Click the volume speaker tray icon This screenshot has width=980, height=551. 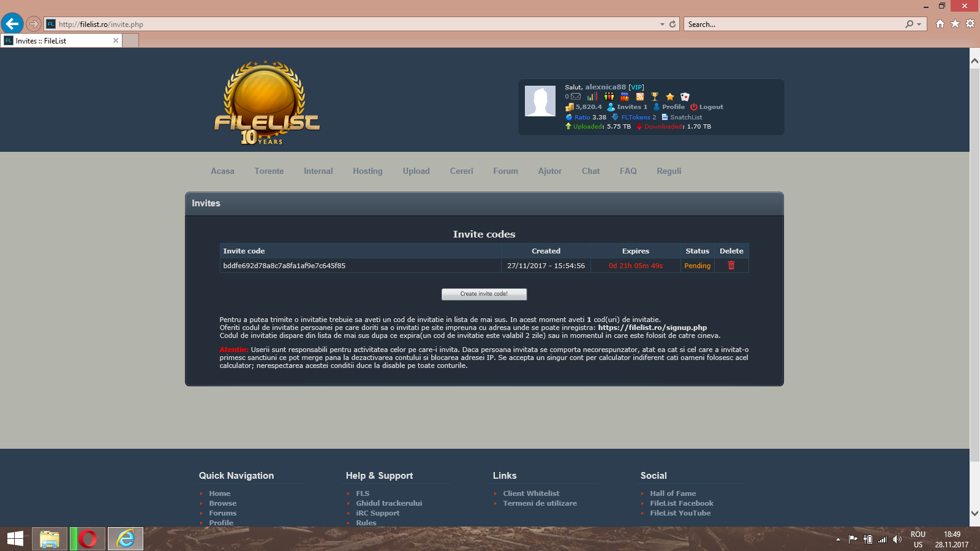pos(897,539)
